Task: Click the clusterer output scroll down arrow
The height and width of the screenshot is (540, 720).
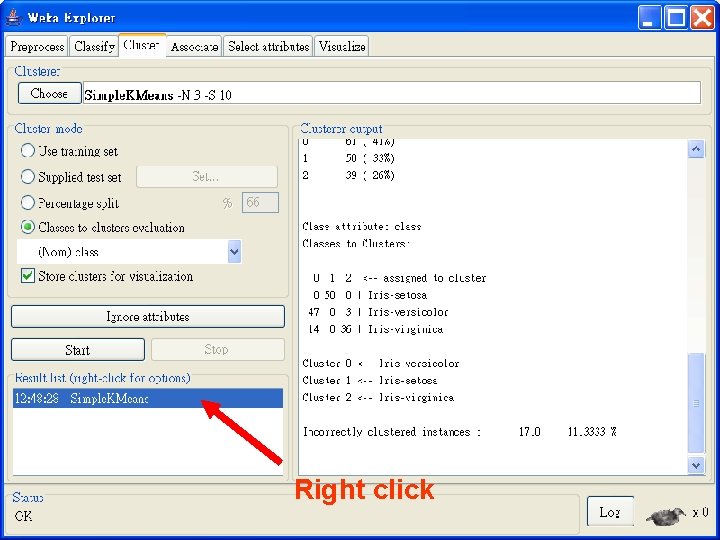Action: coord(696,465)
